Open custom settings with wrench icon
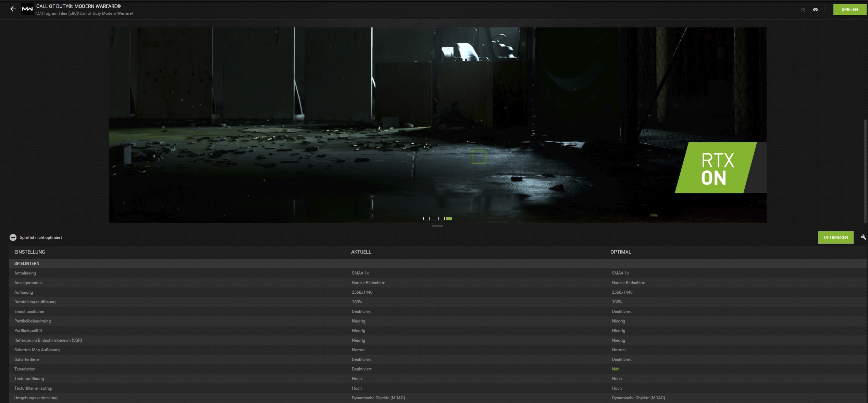Screen dimensions: 868x403 (863, 237)
